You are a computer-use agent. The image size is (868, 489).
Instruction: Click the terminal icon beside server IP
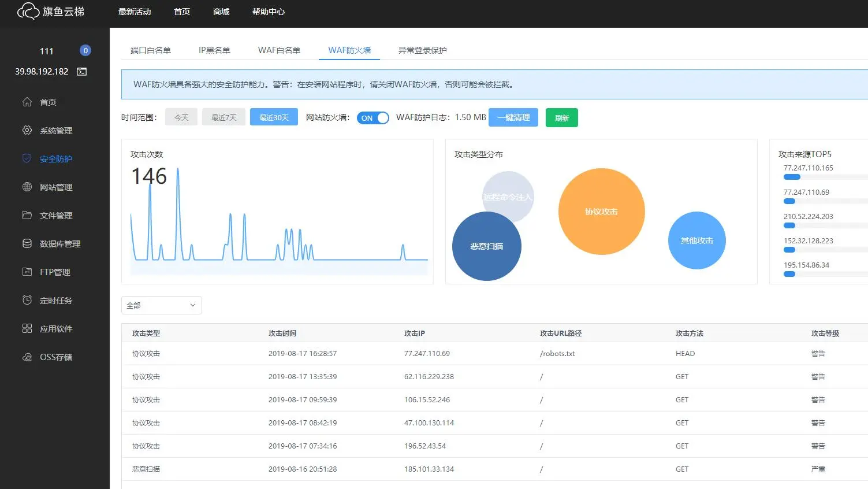click(x=82, y=72)
